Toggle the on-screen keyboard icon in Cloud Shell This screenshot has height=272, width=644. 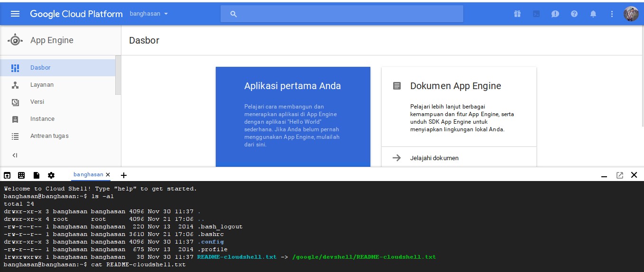point(21,175)
